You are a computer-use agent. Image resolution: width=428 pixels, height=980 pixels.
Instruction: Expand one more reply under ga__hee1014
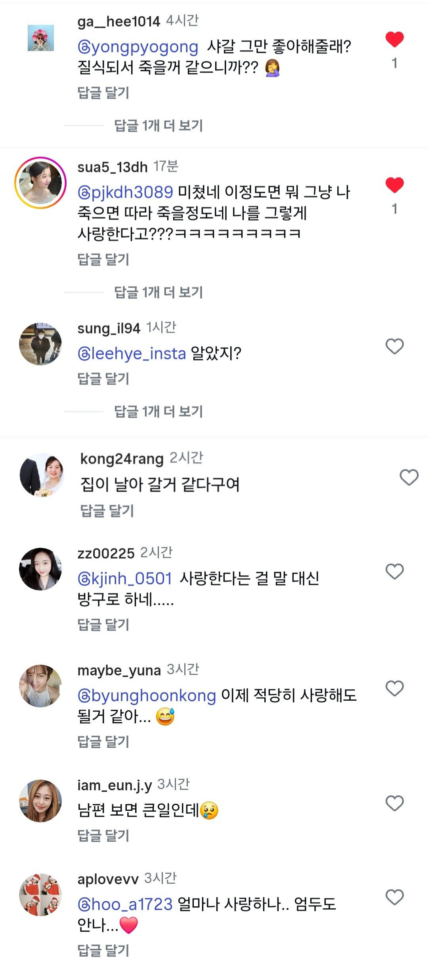[158, 126]
